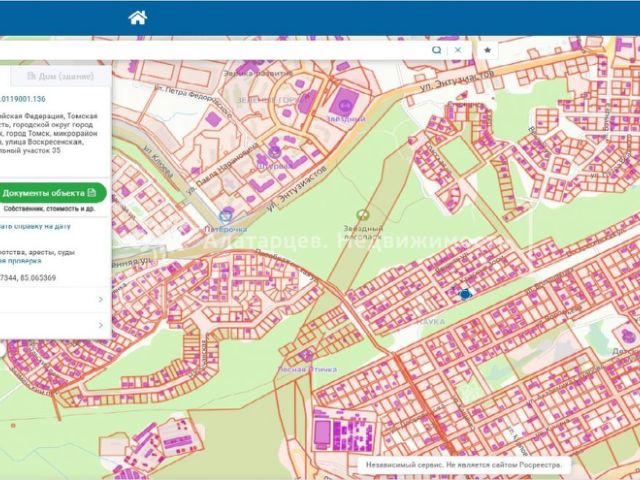Image resolution: width=640 pixels, height=480 pixels.
Task: Open Документы объекта button
Action: pyautogui.click(x=51, y=193)
